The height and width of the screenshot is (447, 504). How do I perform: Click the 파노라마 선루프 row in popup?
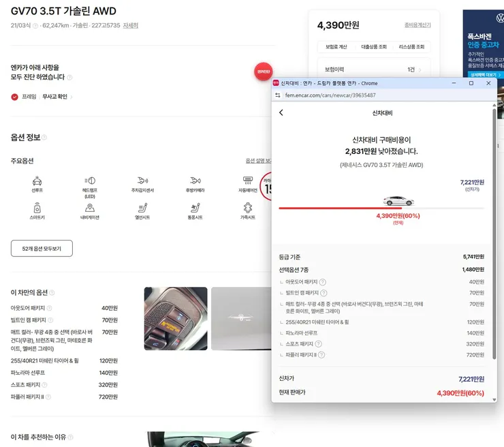[381, 333]
